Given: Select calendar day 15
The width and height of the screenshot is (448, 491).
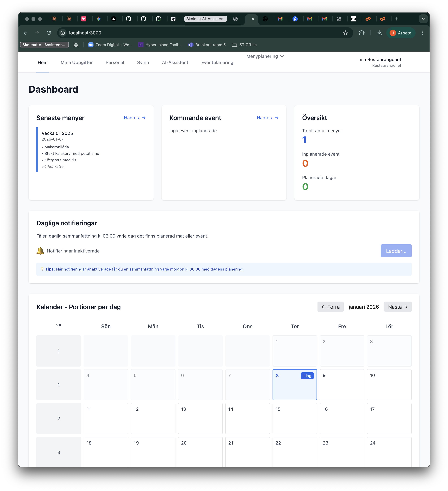Looking at the screenshot, I should [294, 418].
